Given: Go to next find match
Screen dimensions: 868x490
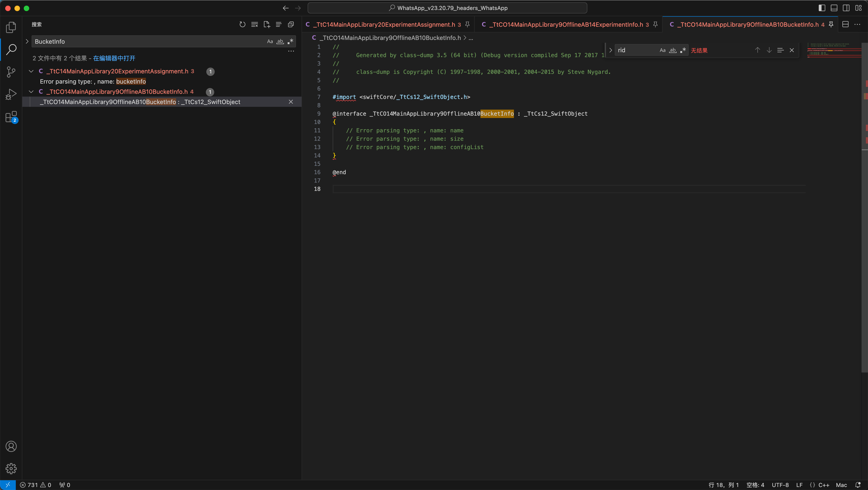Looking at the screenshot, I should (x=769, y=50).
